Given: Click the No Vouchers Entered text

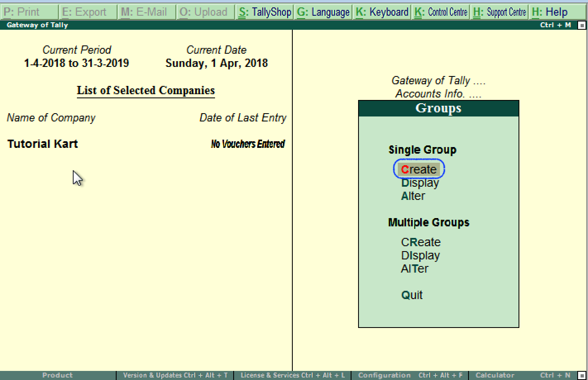Looking at the screenshot, I should pyautogui.click(x=248, y=144).
